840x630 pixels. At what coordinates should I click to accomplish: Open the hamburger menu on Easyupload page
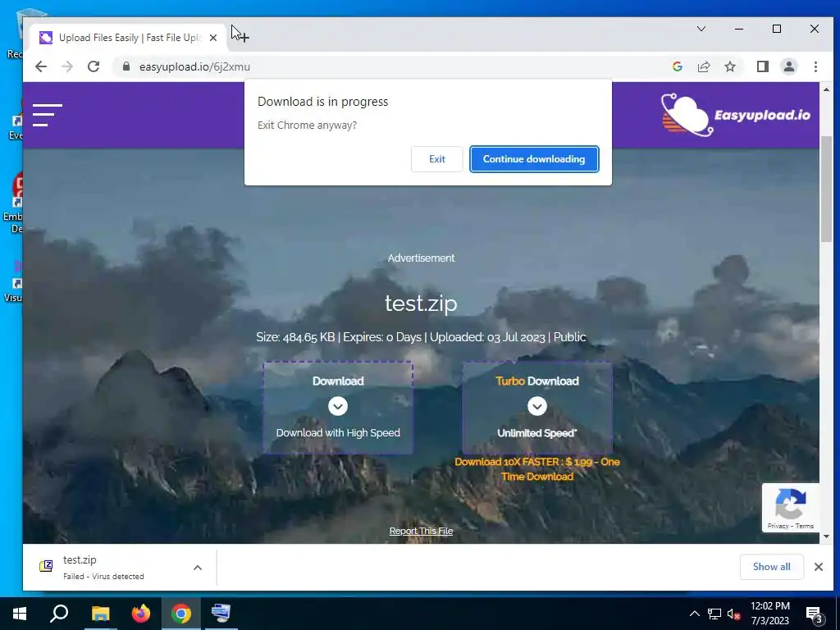[47, 115]
